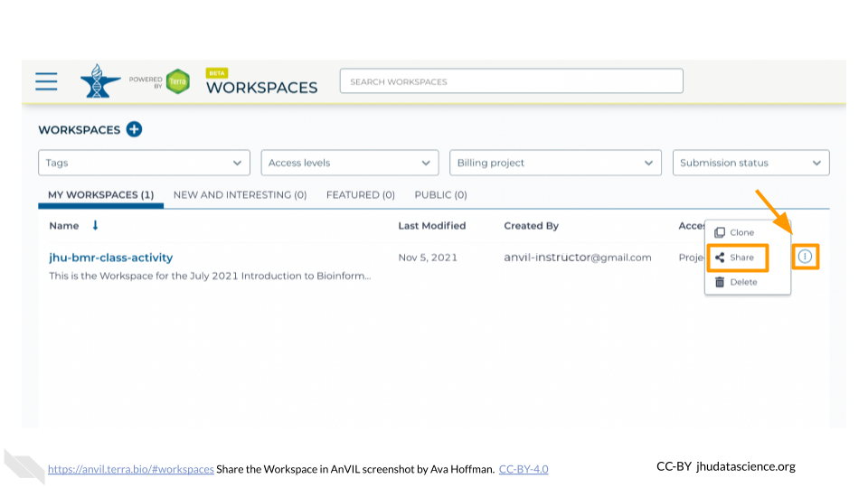Switch to New and Interesting tab
868x488 pixels.
click(x=240, y=195)
